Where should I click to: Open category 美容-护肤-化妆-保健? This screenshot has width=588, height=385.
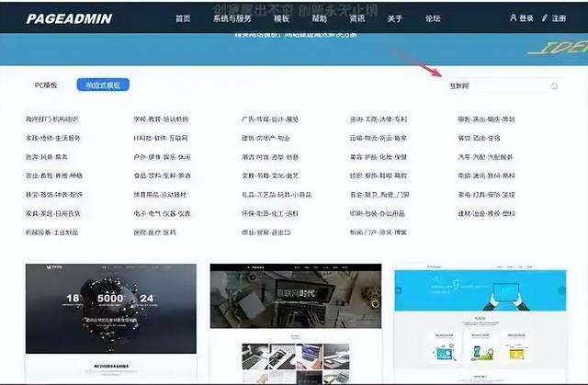tap(379, 157)
